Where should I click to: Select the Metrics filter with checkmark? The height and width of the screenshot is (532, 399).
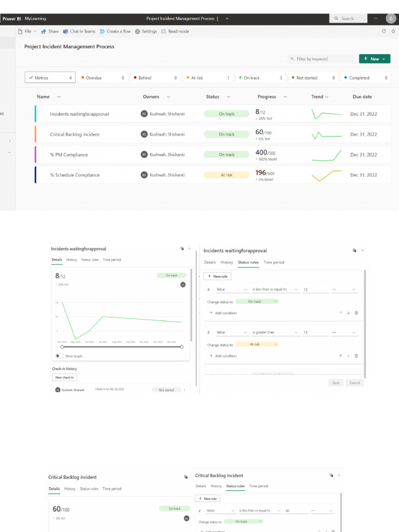coord(50,78)
